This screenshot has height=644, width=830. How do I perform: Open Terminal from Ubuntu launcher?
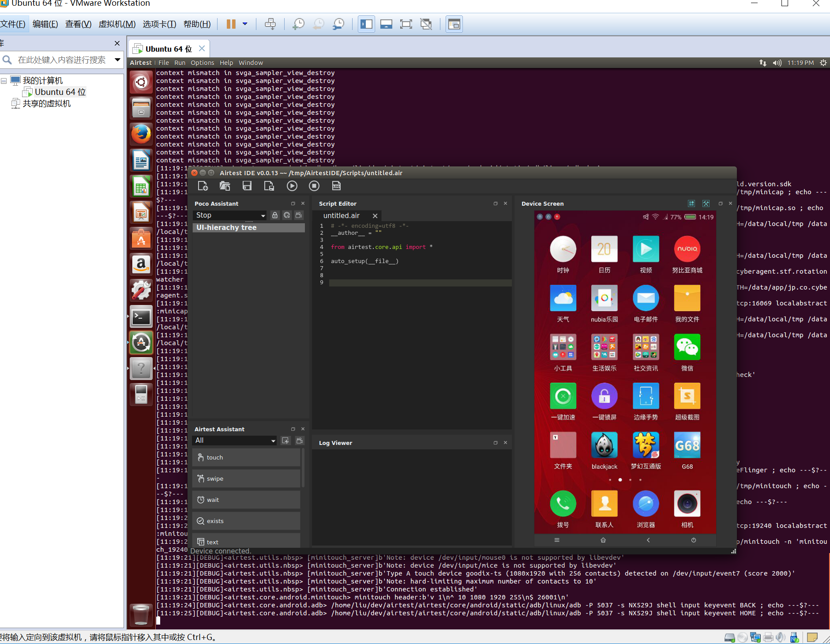pyautogui.click(x=141, y=317)
